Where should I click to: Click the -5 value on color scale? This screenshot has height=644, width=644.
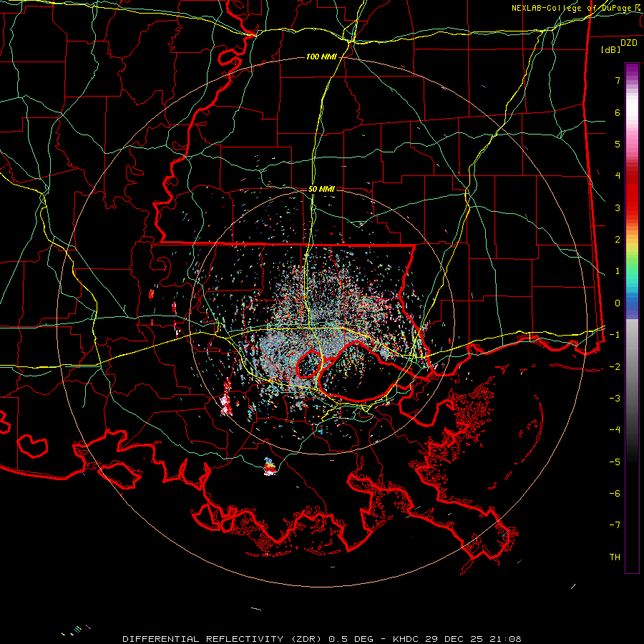click(615, 462)
